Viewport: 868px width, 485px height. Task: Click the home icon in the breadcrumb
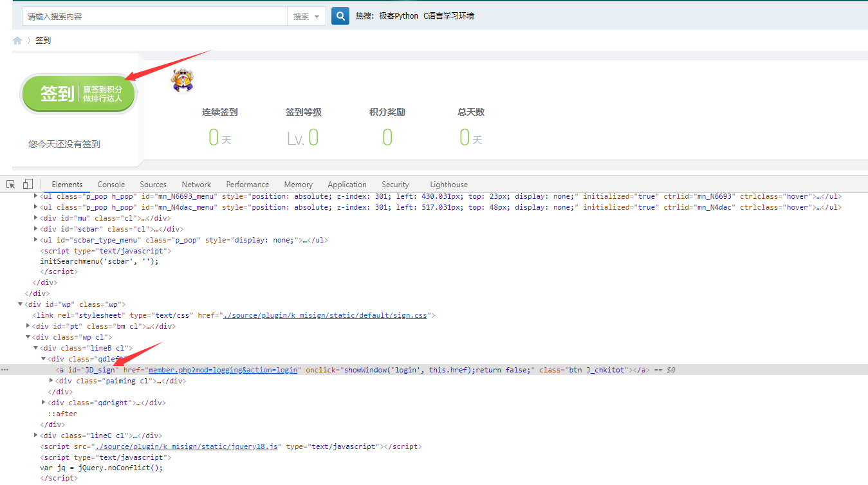17,41
